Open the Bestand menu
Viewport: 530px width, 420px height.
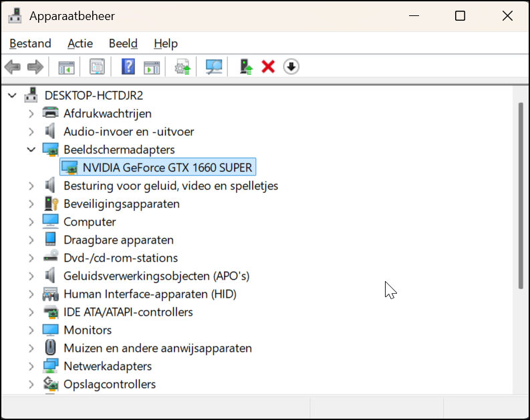pyautogui.click(x=30, y=43)
